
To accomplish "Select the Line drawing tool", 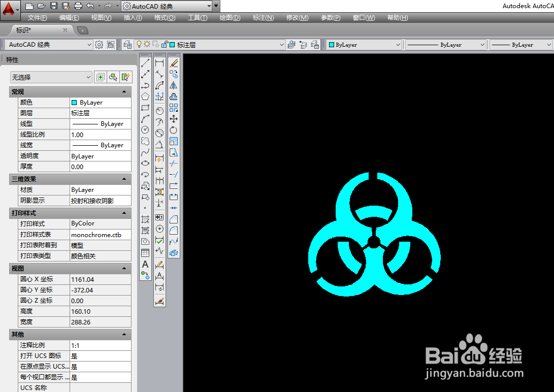I will (x=145, y=63).
